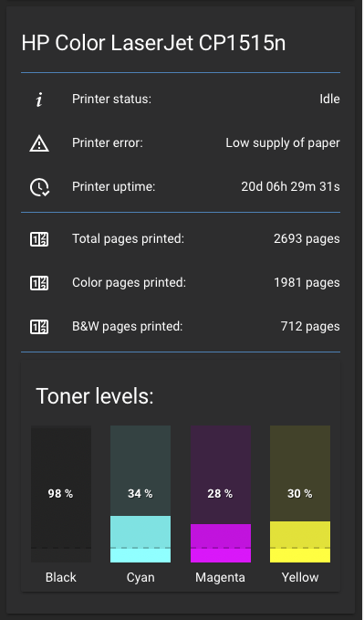Click the 'Idle' status value
Viewport: 364px width, 620px height.
[x=329, y=99]
